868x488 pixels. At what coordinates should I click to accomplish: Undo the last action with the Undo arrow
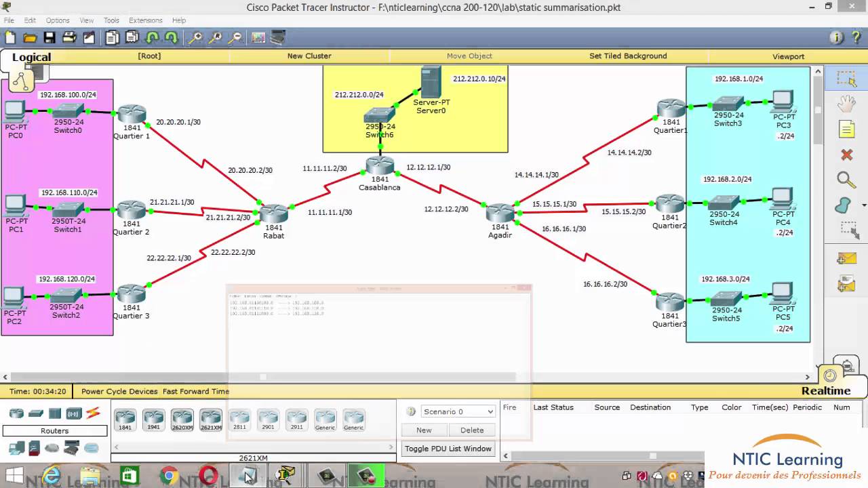click(152, 38)
